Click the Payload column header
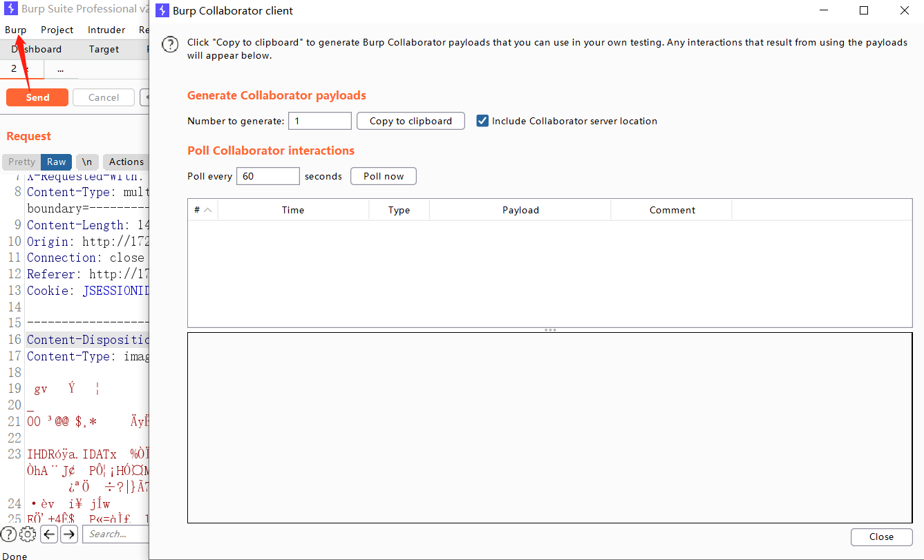Viewport: 924px width, 560px height. (520, 210)
